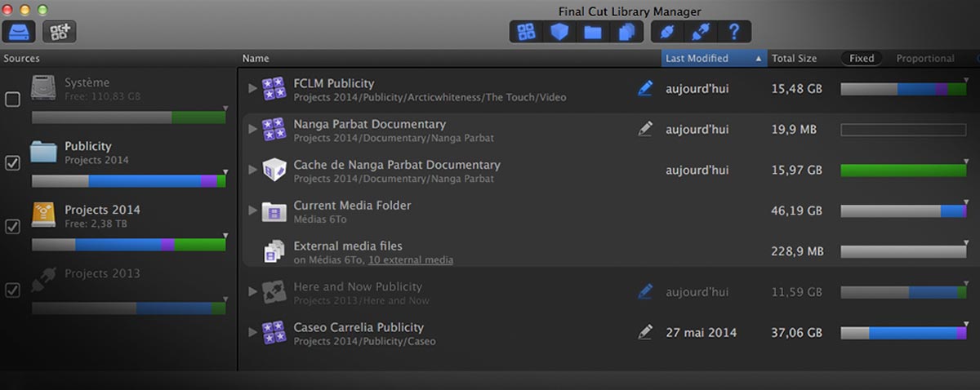Select the 228,9 MB size value

797,251
